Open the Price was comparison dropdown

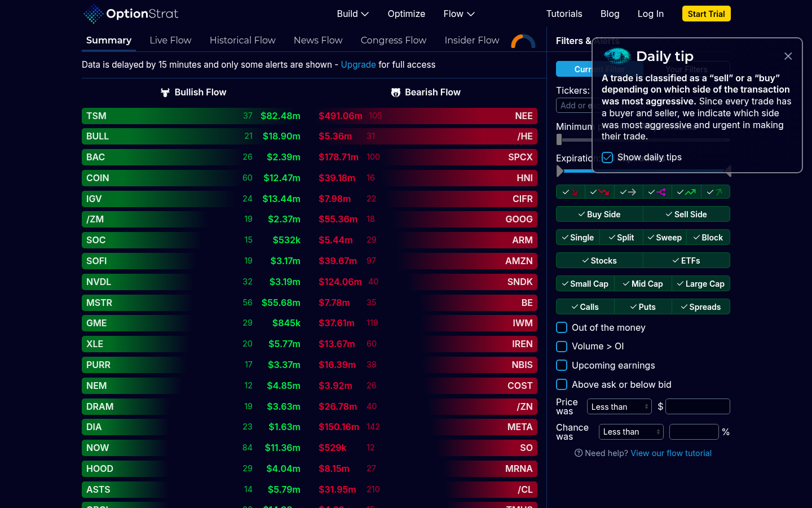click(x=619, y=406)
